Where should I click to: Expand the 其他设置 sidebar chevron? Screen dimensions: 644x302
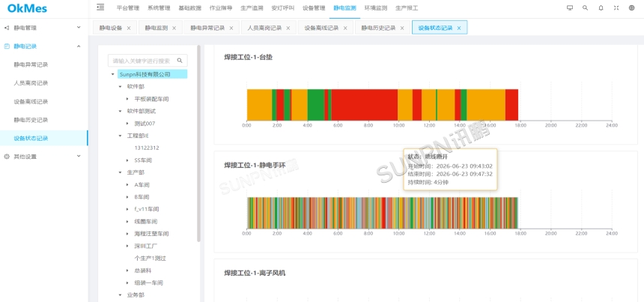79,156
